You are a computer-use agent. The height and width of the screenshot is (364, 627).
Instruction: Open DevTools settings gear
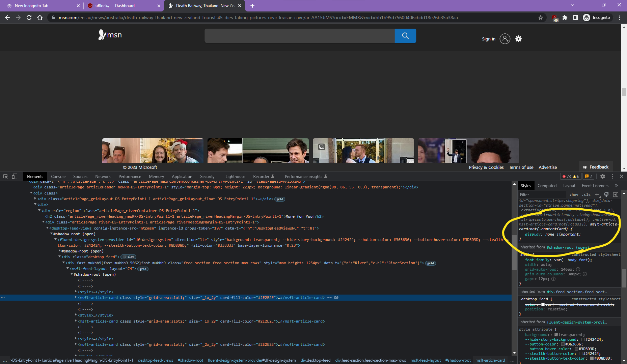click(x=603, y=176)
